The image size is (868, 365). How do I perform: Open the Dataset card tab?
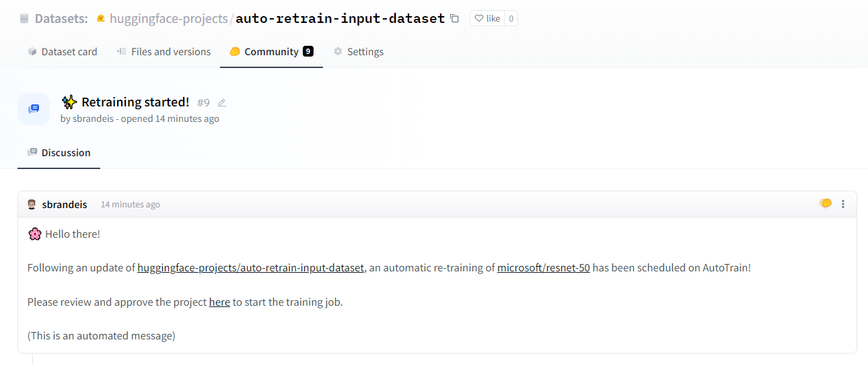(63, 52)
